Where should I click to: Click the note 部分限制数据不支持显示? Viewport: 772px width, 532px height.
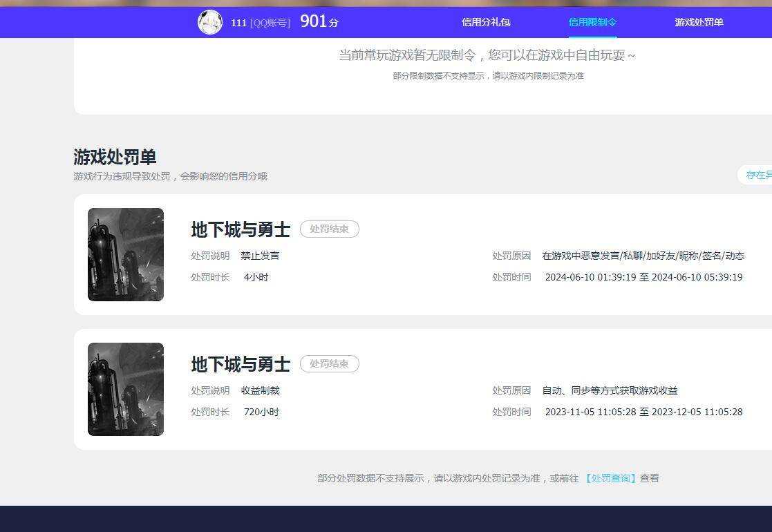point(488,76)
